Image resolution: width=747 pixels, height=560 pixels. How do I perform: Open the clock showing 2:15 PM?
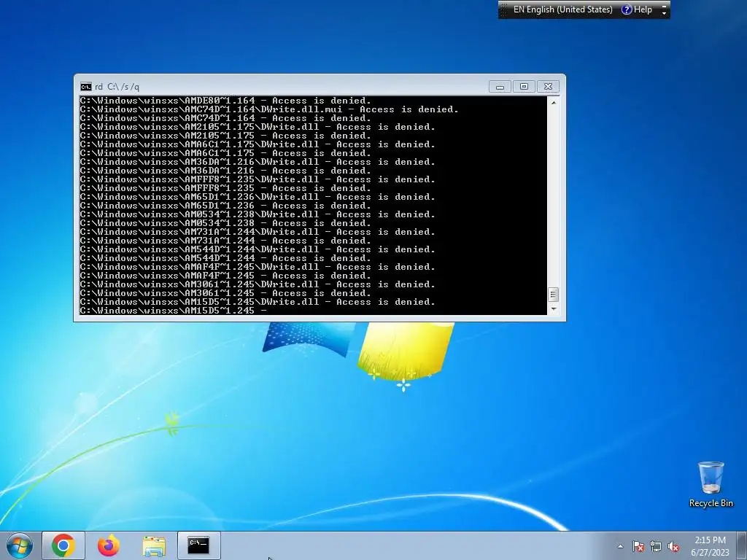tap(710, 545)
